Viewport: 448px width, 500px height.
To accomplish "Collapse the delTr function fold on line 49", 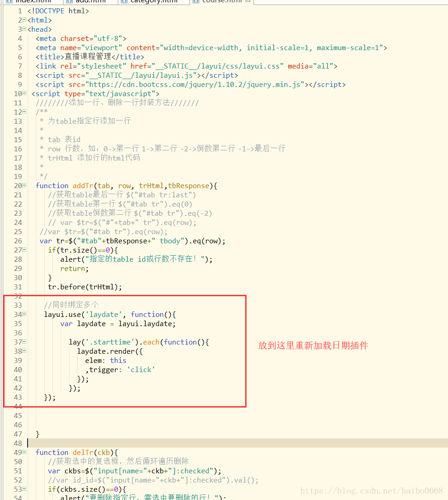I will coord(24,452).
